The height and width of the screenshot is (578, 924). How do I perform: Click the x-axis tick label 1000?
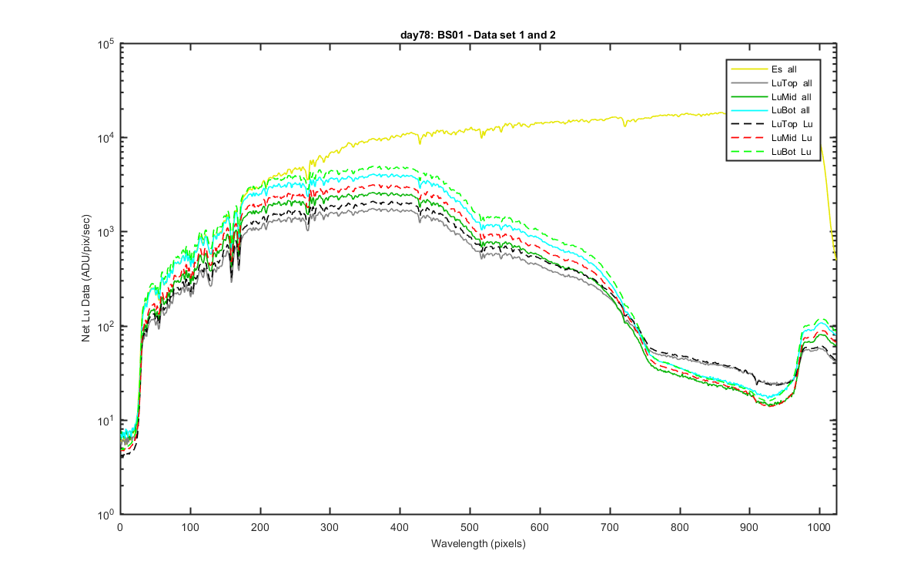(x=819, y=526)
